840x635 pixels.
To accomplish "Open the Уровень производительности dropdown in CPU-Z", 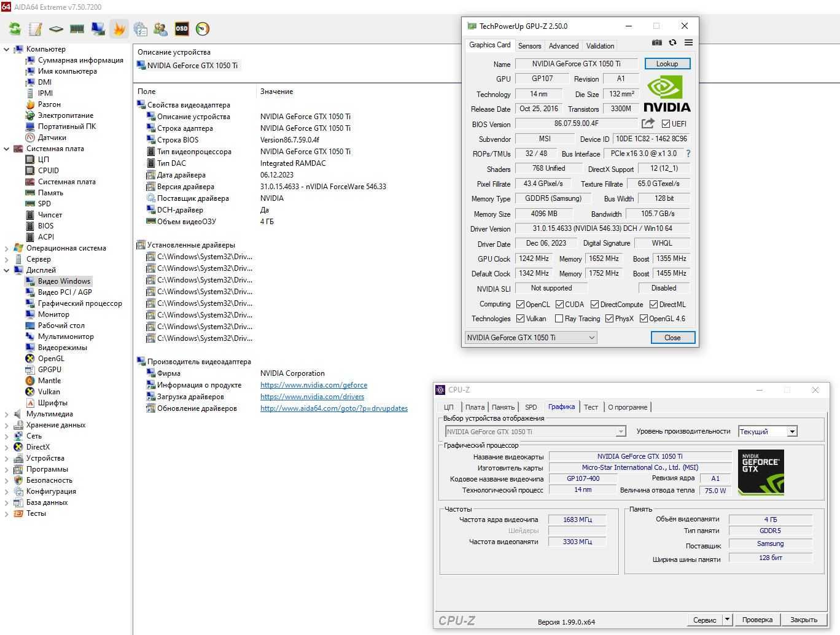I will pyautogui.click(x=768, y=431).
